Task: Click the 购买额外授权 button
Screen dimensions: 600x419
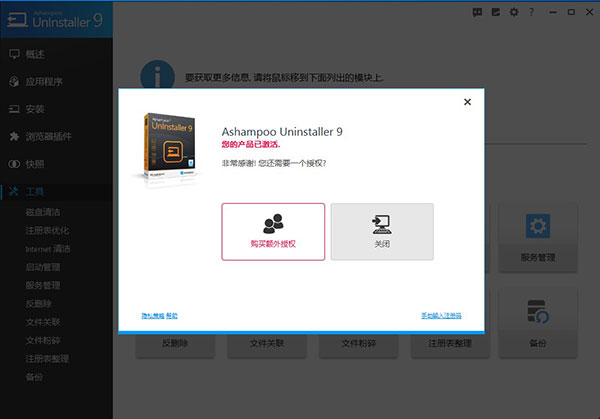Action: 273,232
